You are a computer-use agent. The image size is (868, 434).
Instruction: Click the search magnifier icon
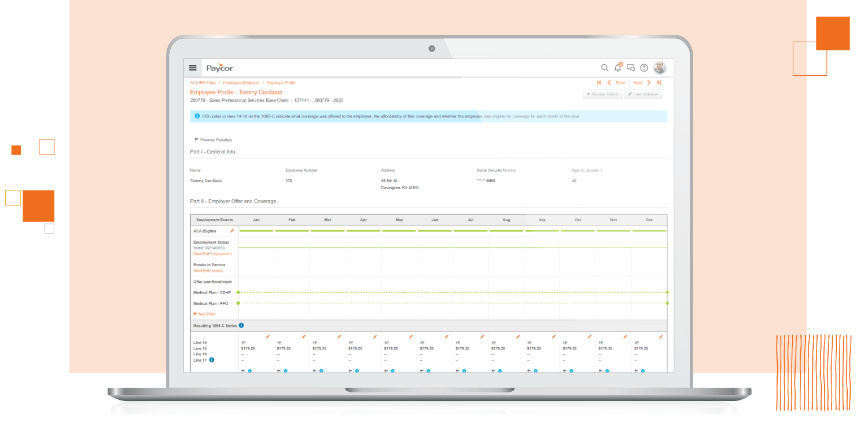605,68
